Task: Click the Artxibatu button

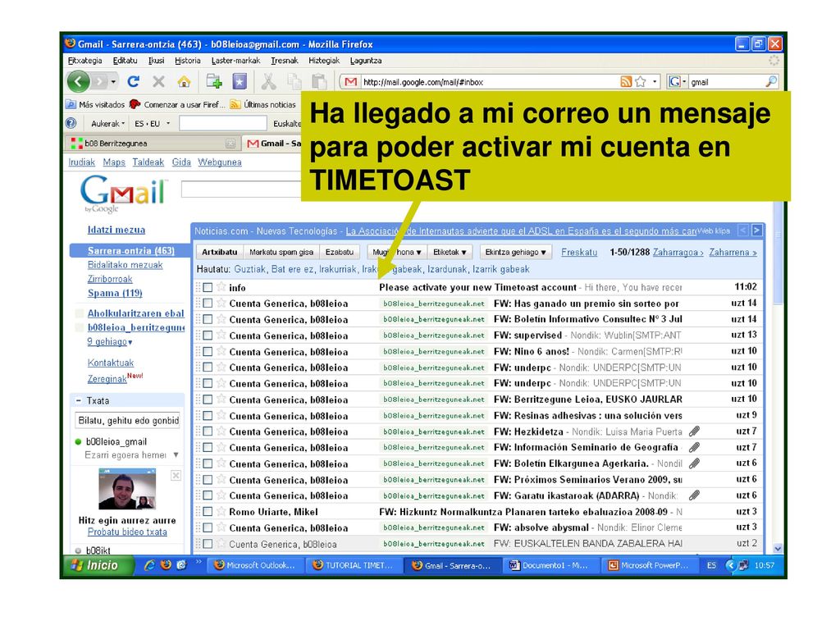Action: pyautogui.click(x=220, y=252)
